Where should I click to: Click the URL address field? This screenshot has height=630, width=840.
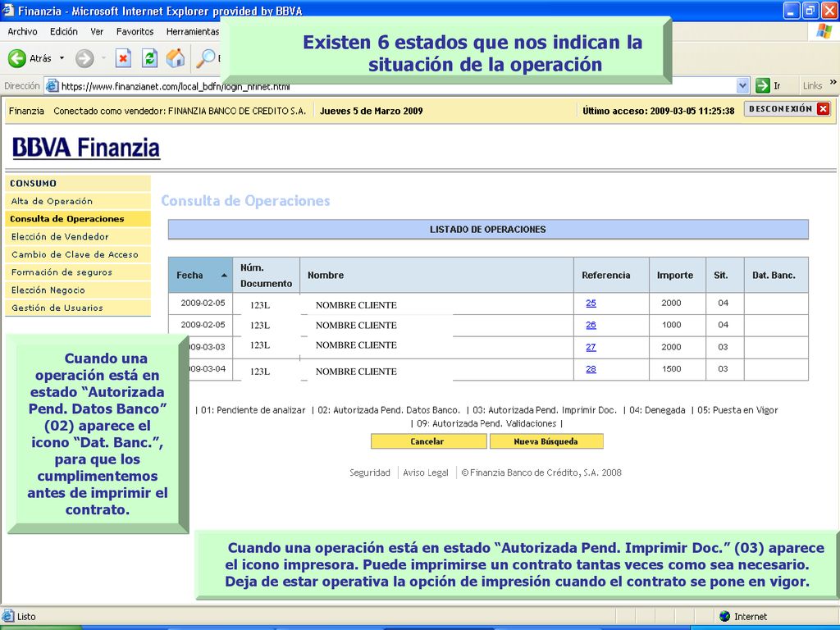click(398, 85)
